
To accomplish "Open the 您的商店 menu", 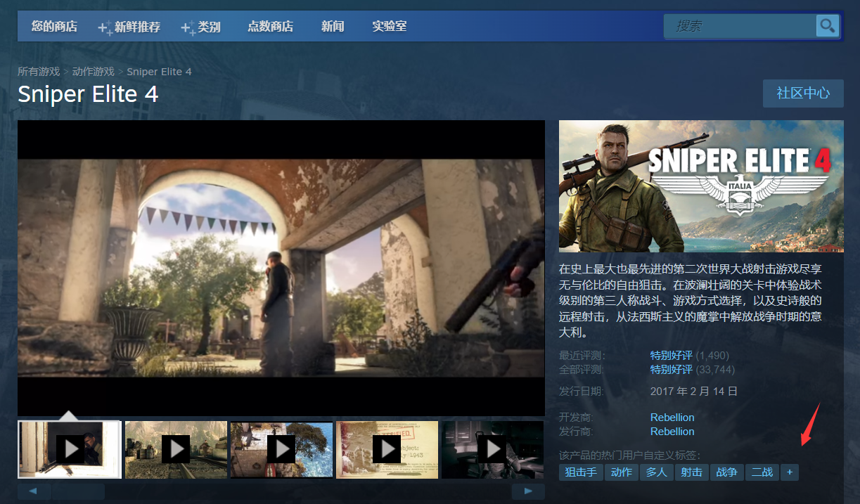I will click(x=54, y=27).
